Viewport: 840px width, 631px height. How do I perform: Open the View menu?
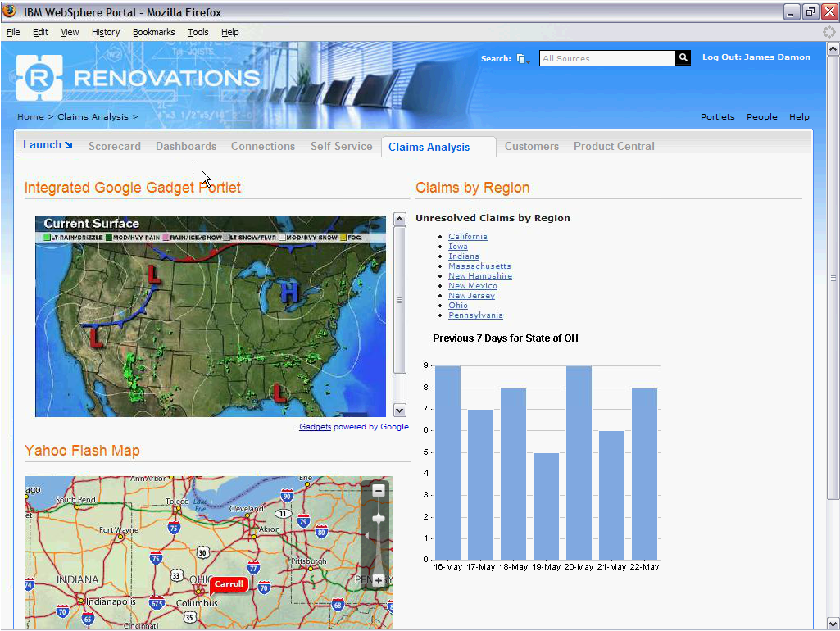coord(70,32)
